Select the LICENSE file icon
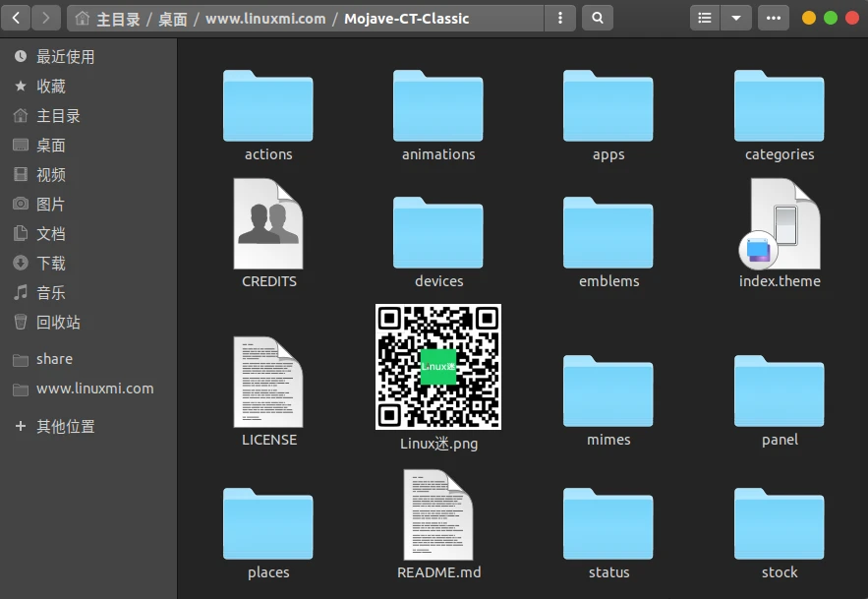The image size is (868, 599). (268, 382)
